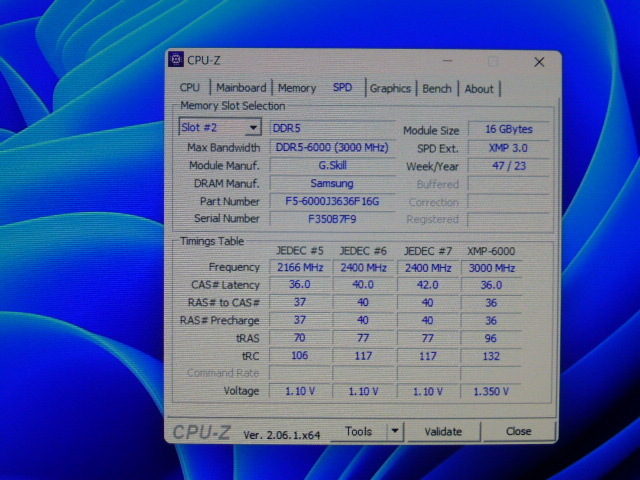The width and height of the screenshot is (640, 480).
Task: Click the JEDEC #6 column header
Action: coord(363,251)
